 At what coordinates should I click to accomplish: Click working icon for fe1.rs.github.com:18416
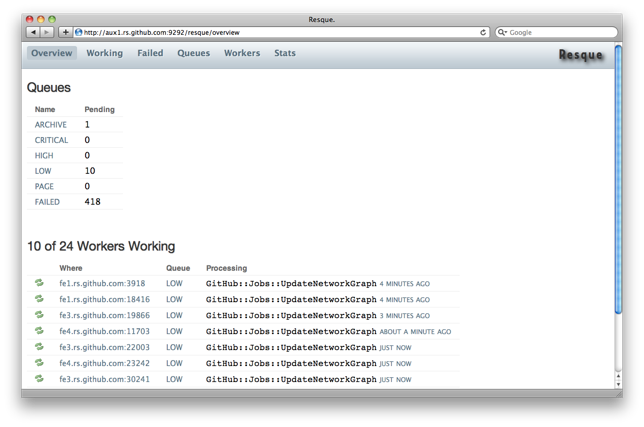pyautogui.click(x=39, y=299)
